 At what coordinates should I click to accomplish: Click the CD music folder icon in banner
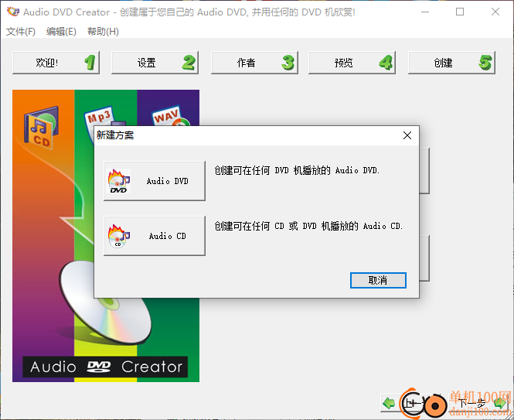coord(41,128)
